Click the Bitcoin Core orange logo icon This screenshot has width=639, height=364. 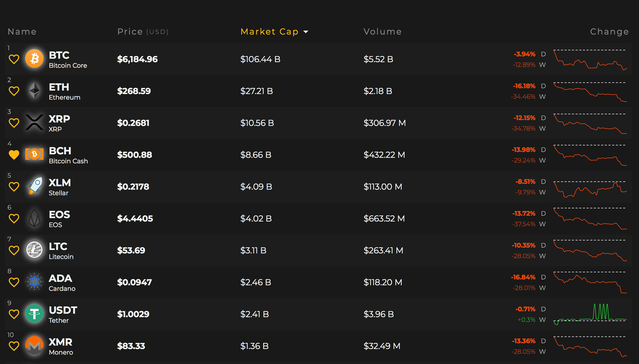tap(34, 59)
